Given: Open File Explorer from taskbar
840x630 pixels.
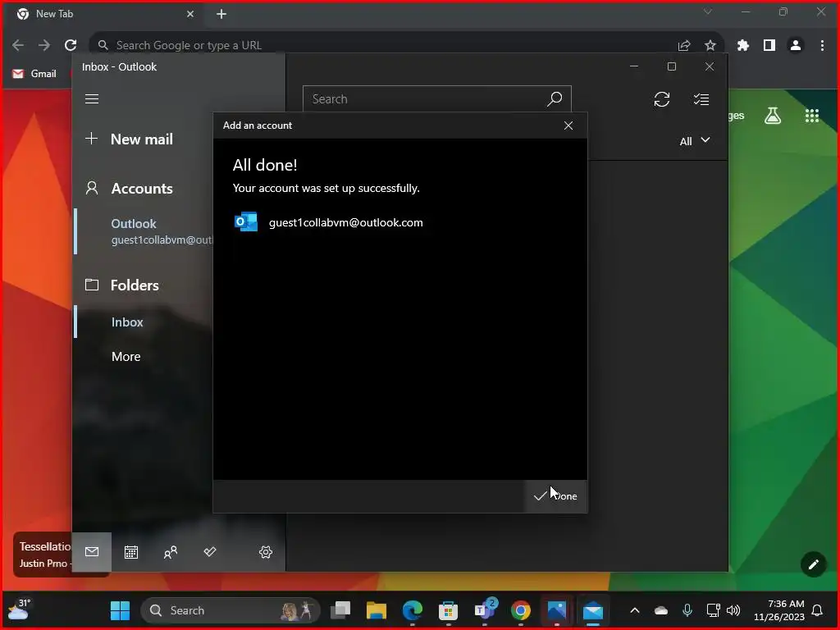Looking at the screenshot, I should tap(377, 610).
